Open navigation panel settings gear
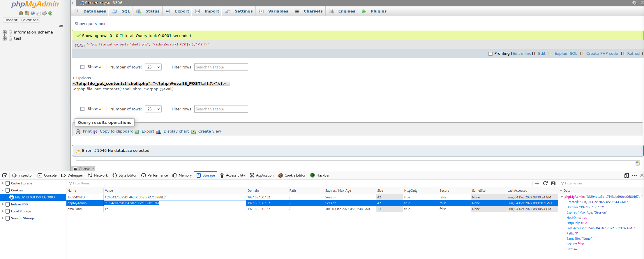The width and height of the screenshot is (644, 259). pyautogui.click(x=44, y=13)
